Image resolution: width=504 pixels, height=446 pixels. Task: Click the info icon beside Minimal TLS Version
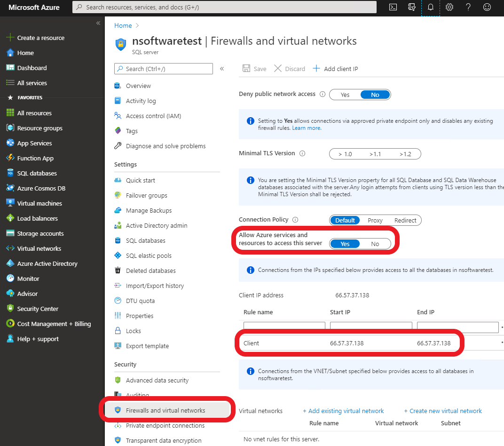click(302, 153)
